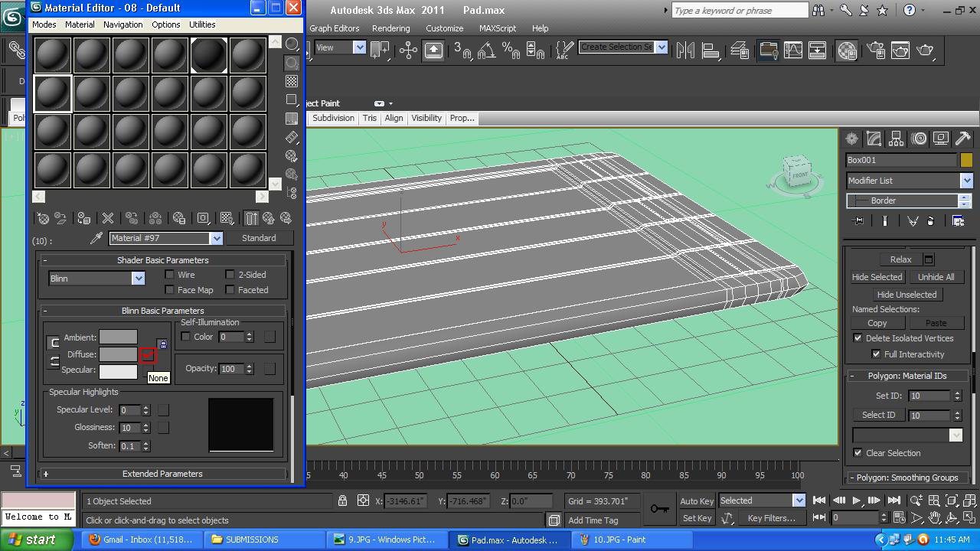Image resolution: width=980 pixels, height=551 pixels.
Task: Click the Pan View hand icon
Action: pos(934,518)
